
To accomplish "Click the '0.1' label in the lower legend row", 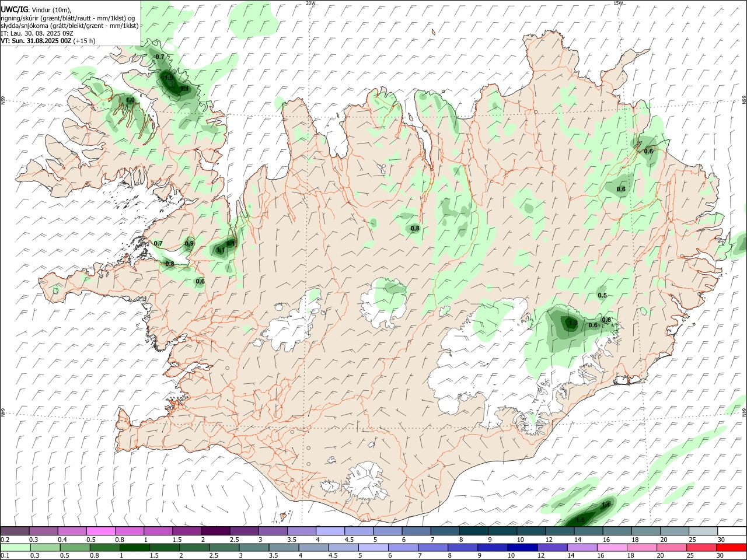I will point(5,555).
